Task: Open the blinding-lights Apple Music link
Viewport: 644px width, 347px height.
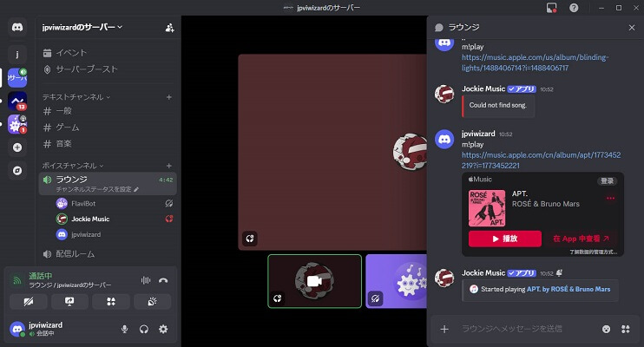Action: pos(536,62)
